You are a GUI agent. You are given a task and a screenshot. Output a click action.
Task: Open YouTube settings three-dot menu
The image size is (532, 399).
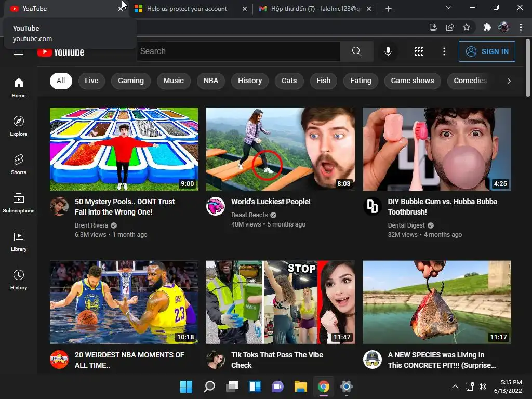[x=444, y=51]
